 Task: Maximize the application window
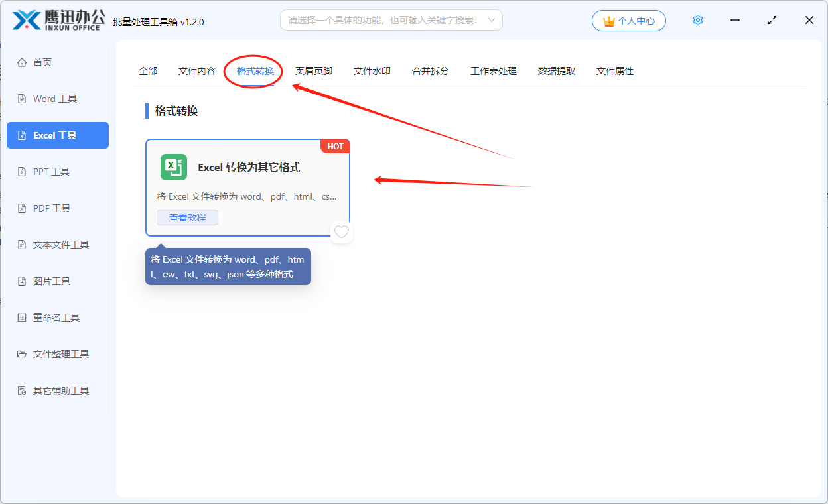click(x=772, y=20)
